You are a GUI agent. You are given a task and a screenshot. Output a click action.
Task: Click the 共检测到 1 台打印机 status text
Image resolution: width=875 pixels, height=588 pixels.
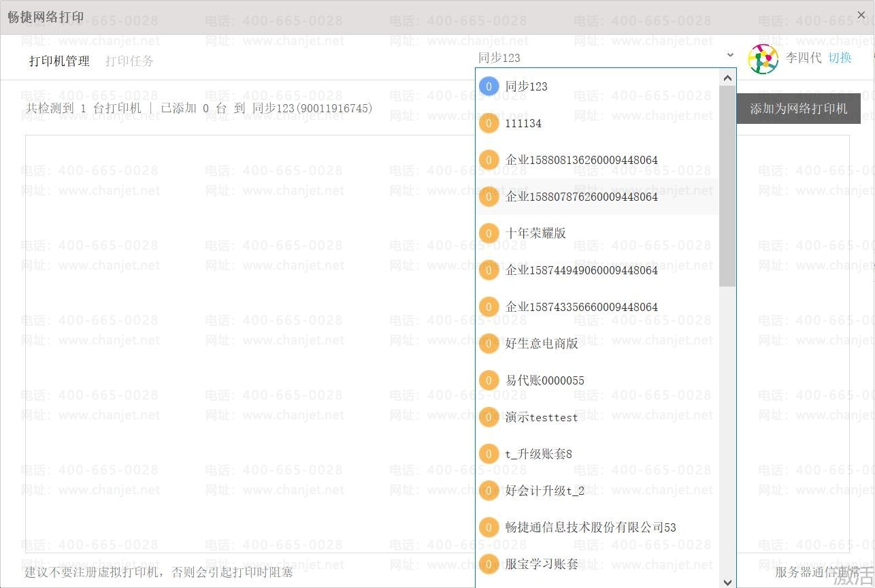tap(84, 108)
